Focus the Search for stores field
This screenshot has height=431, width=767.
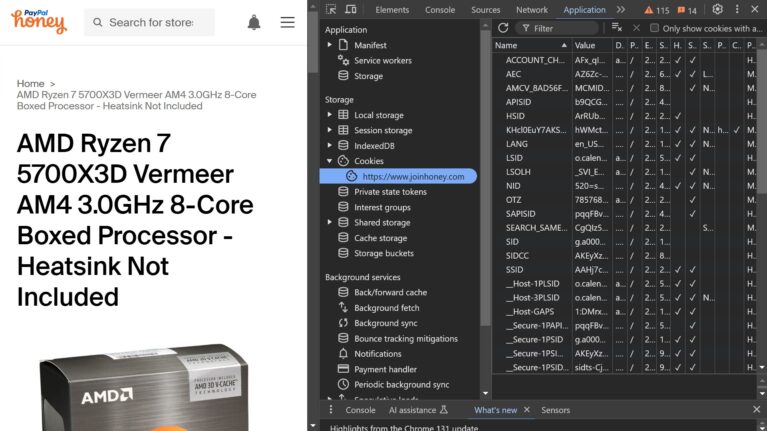coord(149,23)
